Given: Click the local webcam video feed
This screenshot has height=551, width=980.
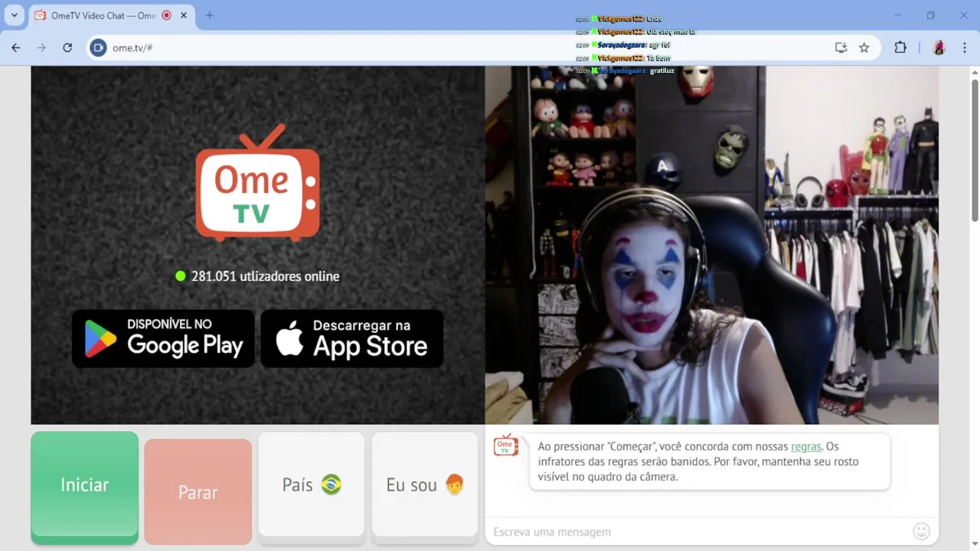Looking at the screenshot, I should point(711,245).
